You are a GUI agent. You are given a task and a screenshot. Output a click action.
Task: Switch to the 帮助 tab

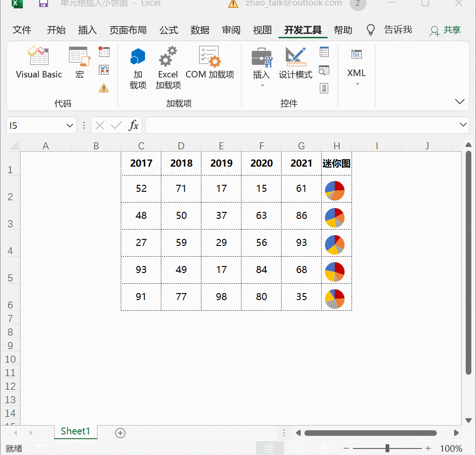(343, 30)
